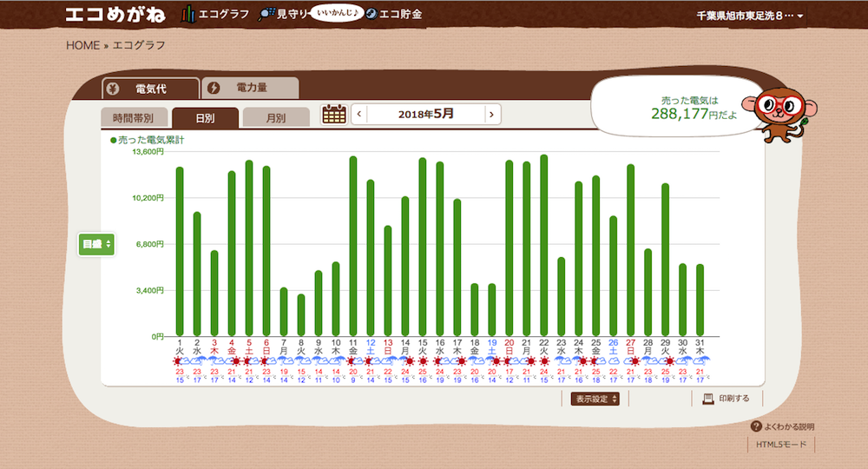Click the bar for May 1
Image resolution: width=868 pixels, height=469 pixels.
[180, 251]
